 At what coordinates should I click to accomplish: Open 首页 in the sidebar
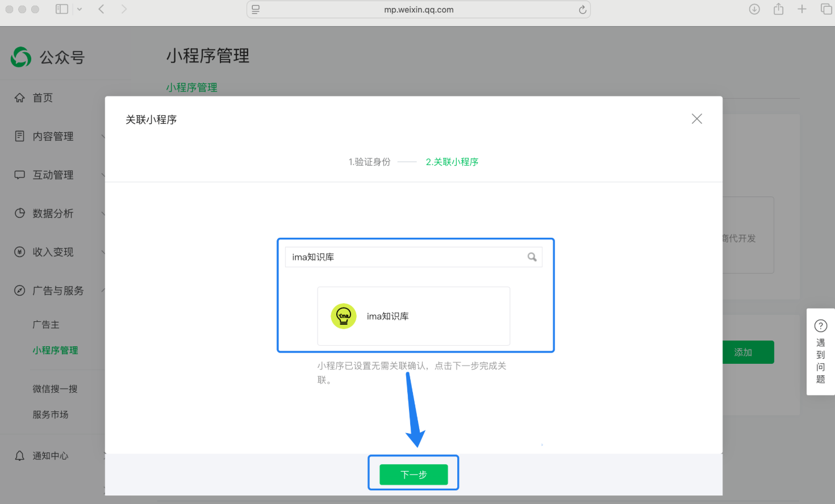click(x=43, y=98)
